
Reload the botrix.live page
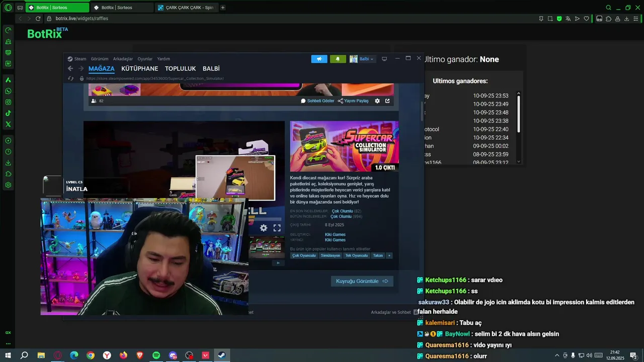coord(38,19)
